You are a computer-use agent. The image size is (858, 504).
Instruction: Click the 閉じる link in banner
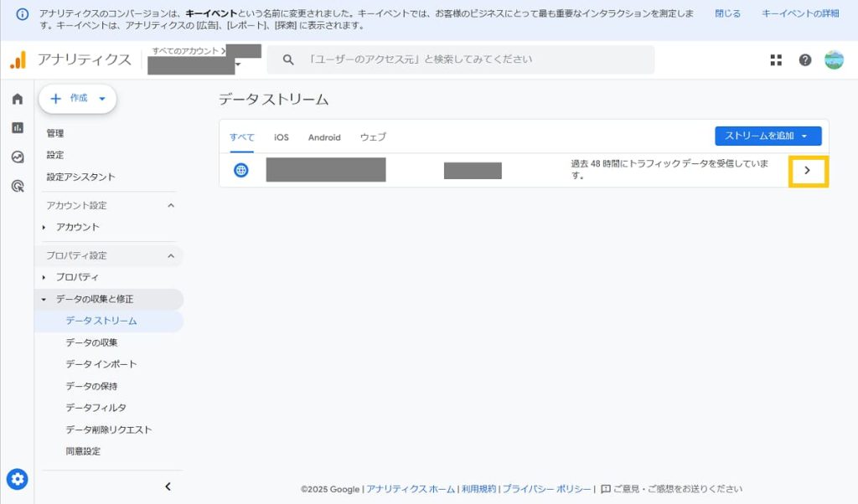point(727,14)
